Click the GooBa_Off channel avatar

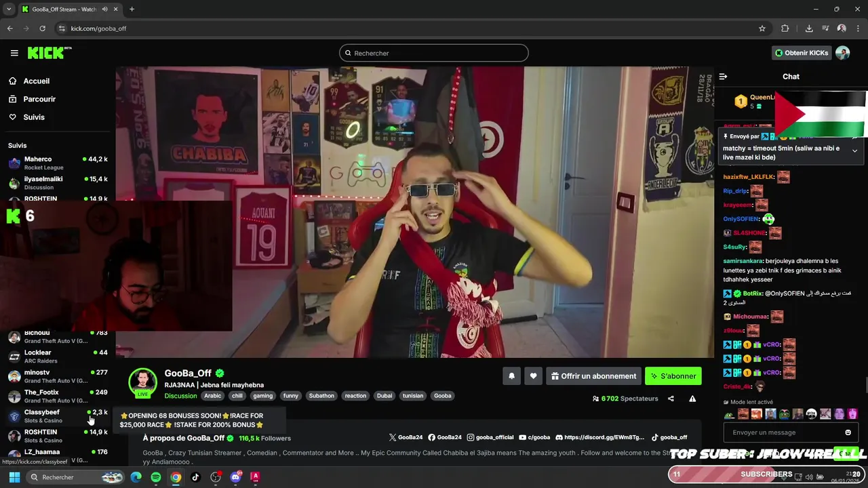coord(143,382)
